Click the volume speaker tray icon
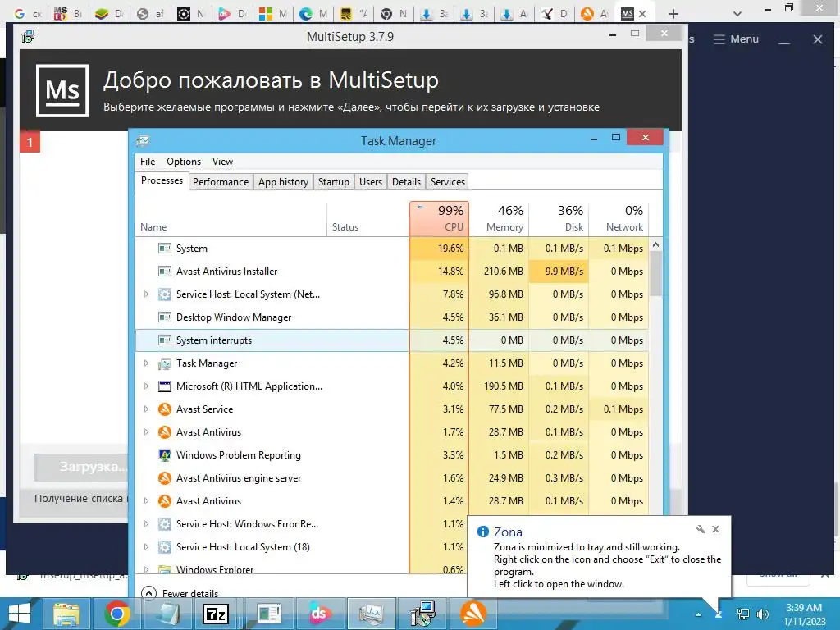 pyautogui.click(x=762, y=614)
